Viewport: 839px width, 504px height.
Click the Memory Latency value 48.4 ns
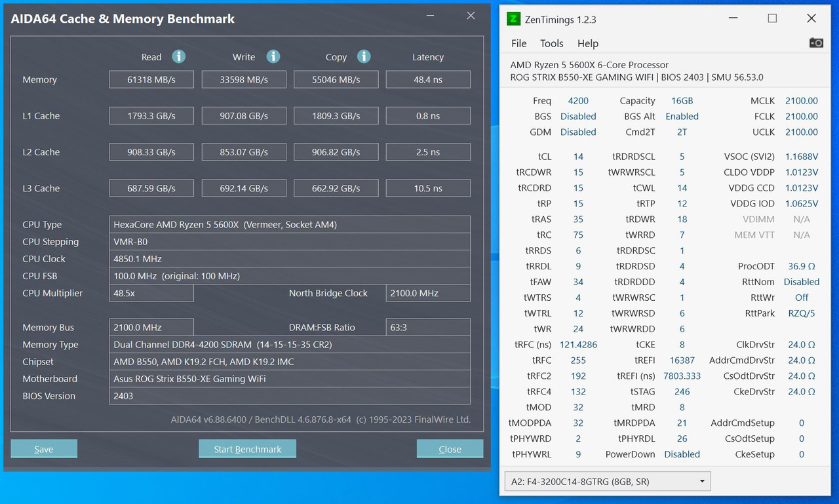(428, 79)
